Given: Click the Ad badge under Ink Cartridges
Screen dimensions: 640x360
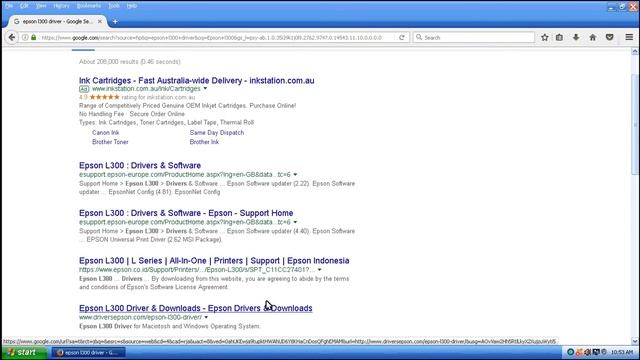Looking at the screenshot, I should coord(84,89).
